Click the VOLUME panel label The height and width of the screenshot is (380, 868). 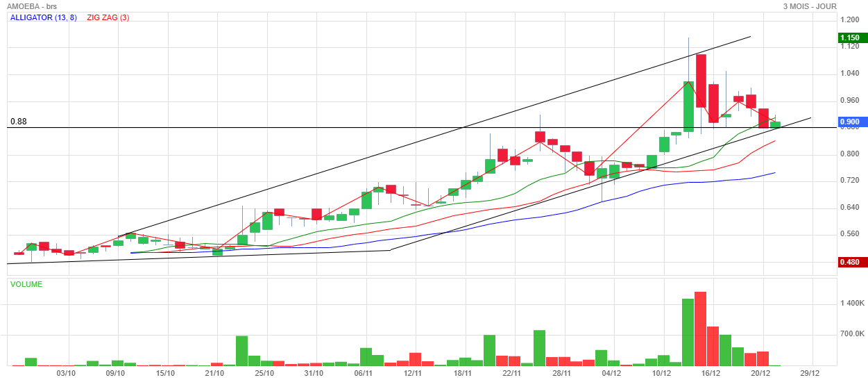(26, 284)
